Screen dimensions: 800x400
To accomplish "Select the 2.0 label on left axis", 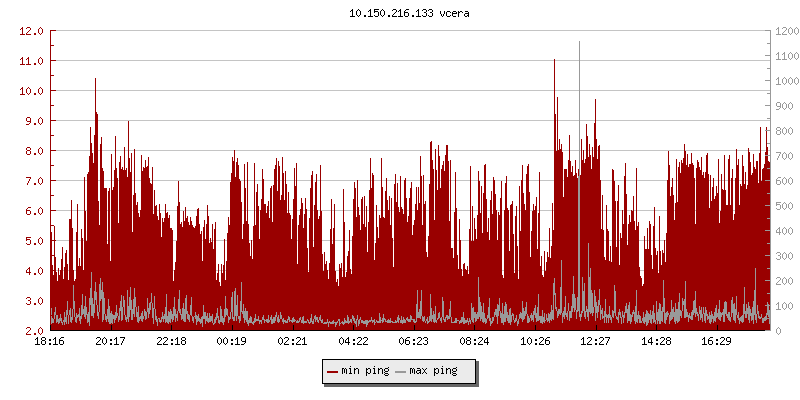I will pos(32,331).
